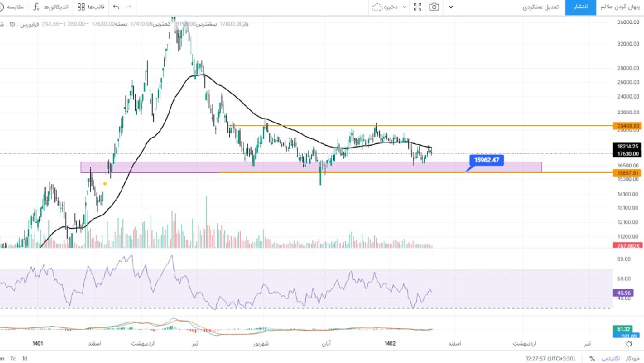Click the purple RSI value label 45.96
Viewport: 644px width, 363px height.
(x=624, y=293)
